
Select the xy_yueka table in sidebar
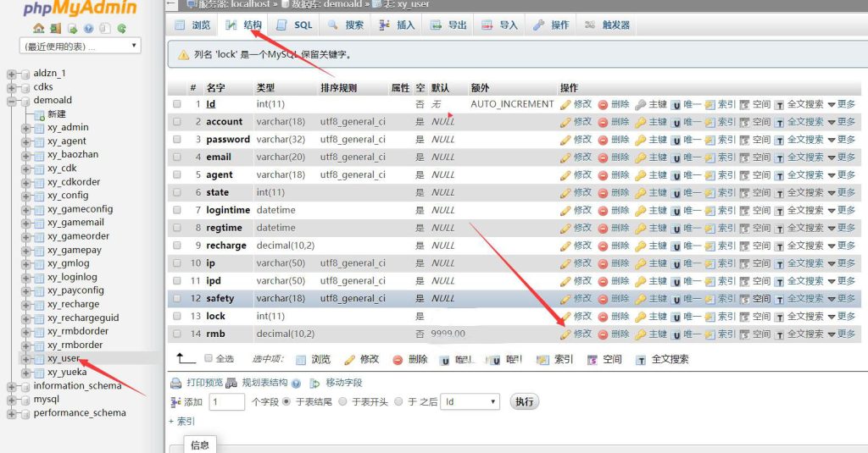pyautogui.click(x=67, y=373)
